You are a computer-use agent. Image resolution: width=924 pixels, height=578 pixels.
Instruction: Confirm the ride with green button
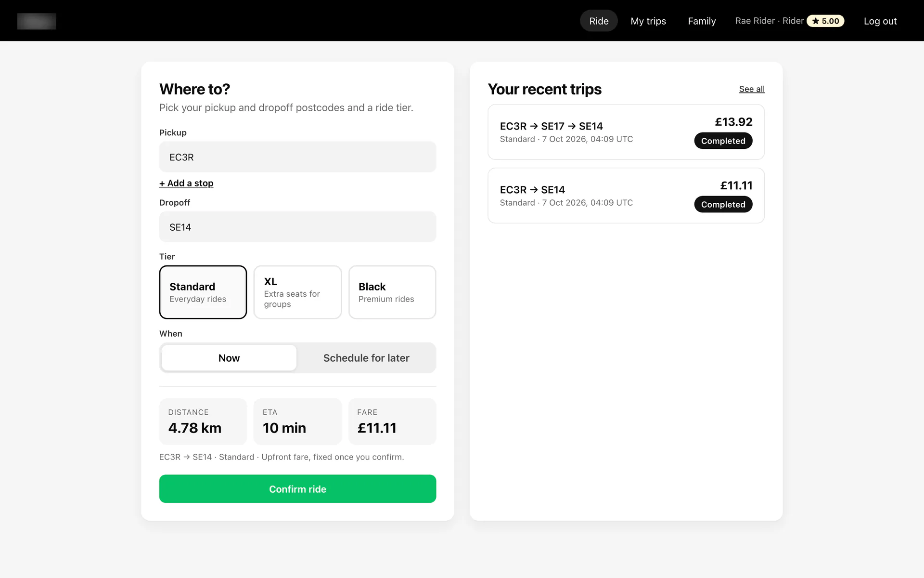[297, 489]
